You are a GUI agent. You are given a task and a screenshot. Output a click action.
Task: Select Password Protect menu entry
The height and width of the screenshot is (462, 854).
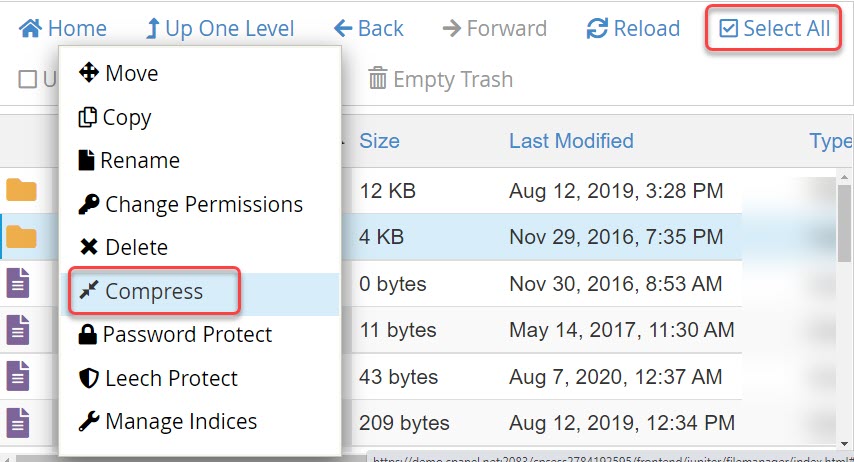(x=187, y=334)
